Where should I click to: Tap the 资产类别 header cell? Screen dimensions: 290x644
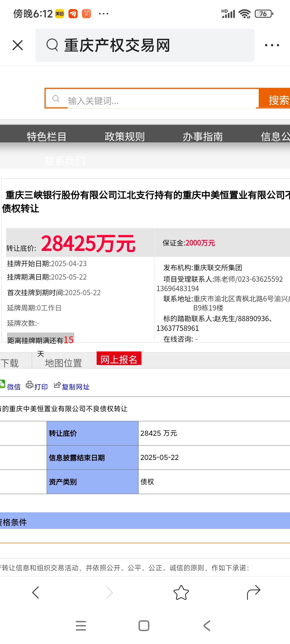(93, 482)
